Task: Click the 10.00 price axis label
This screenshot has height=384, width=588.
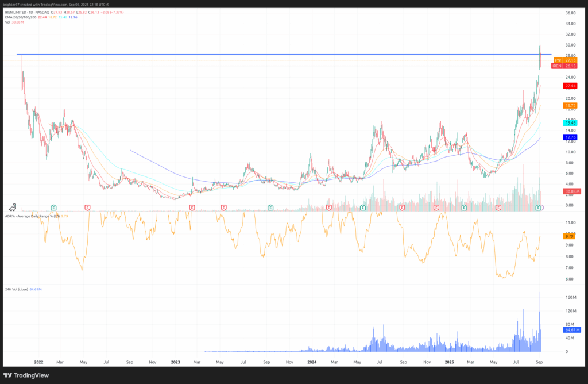Action: coord(570,152)
